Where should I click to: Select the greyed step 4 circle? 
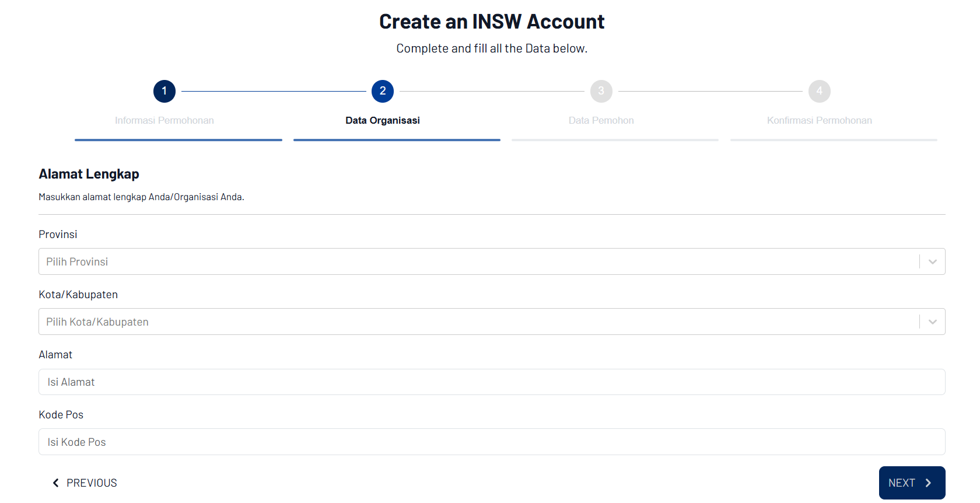[819, 91]
